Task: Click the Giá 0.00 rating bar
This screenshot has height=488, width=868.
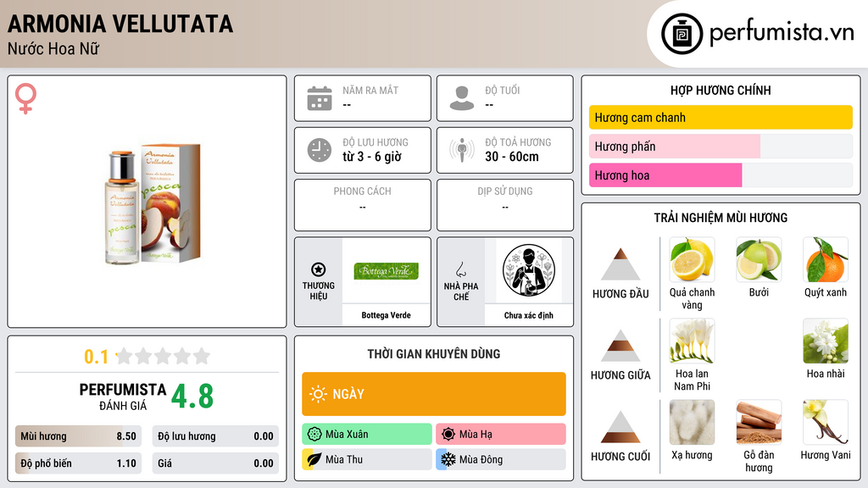Action: coord(215,463)
